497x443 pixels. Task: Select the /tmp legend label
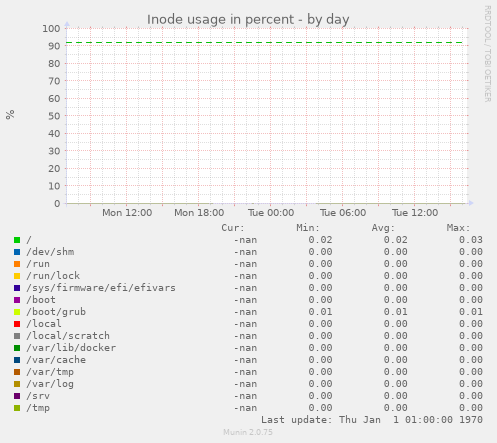[x=38, y=408]
